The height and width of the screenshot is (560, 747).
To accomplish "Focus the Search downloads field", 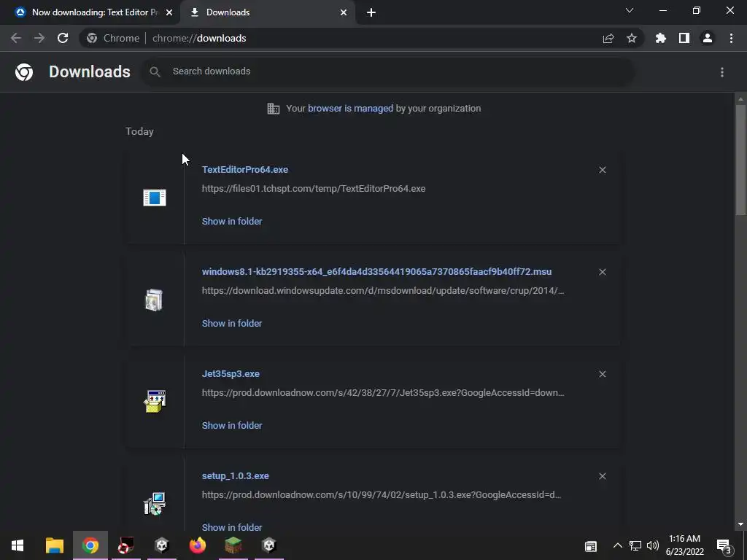I will tap(388, 71).
